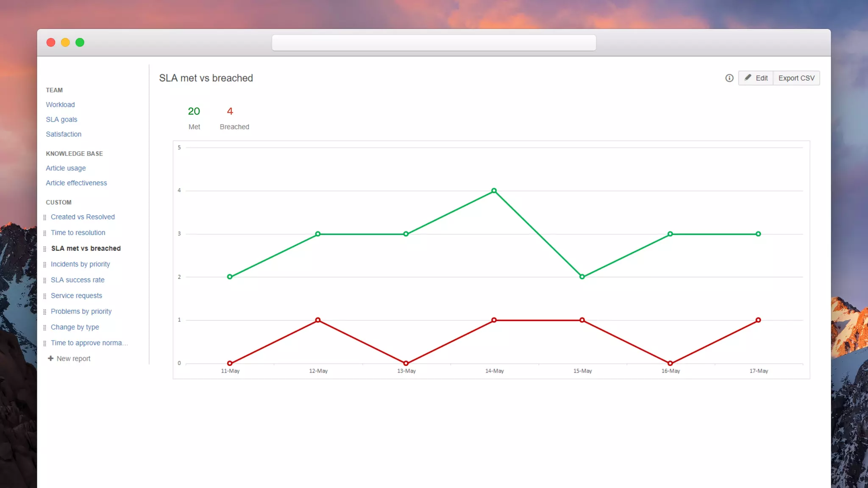The width and height of the screenshot is (868, 488).
Task: Open the SLA goals report
Action: [x=61, y=119]
